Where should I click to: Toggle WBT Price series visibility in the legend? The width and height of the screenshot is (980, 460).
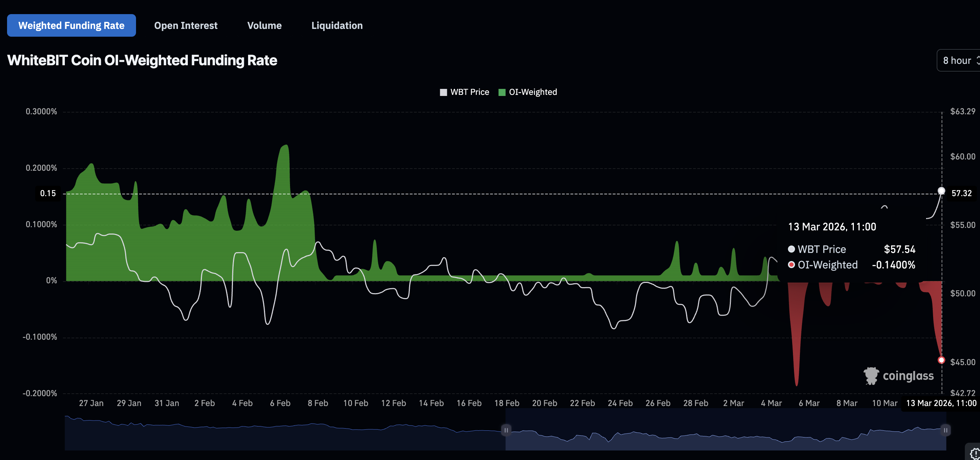coord(469,92)
